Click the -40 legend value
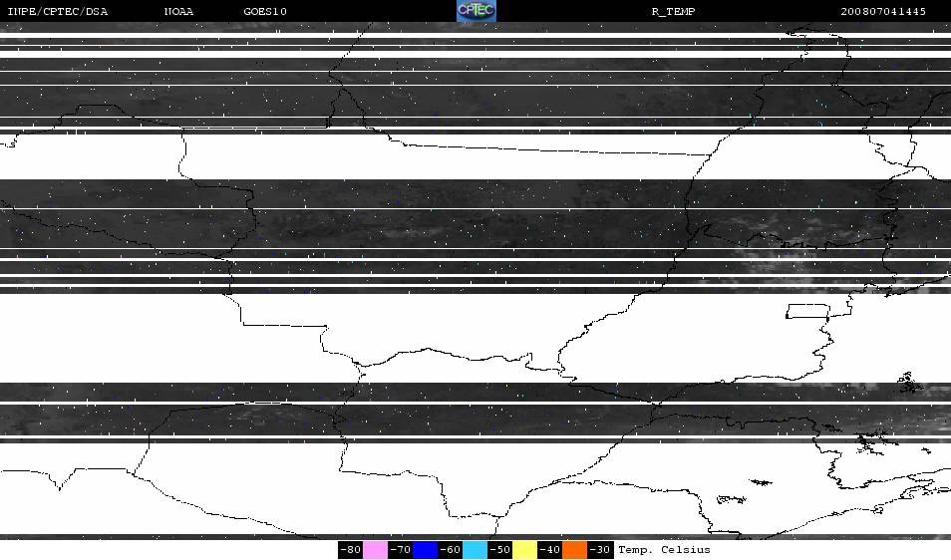Screen dimensions: 951x560 coord(549,550)
